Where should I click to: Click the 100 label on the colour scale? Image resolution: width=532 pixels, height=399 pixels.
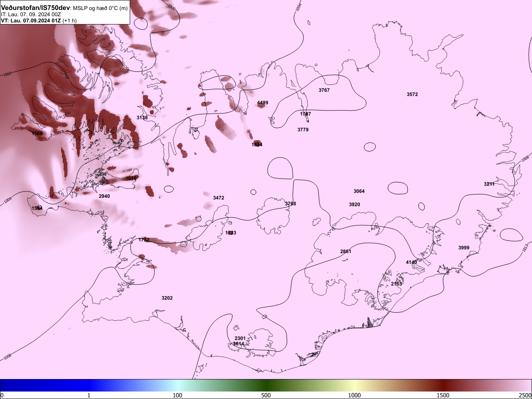pos(177,395)
